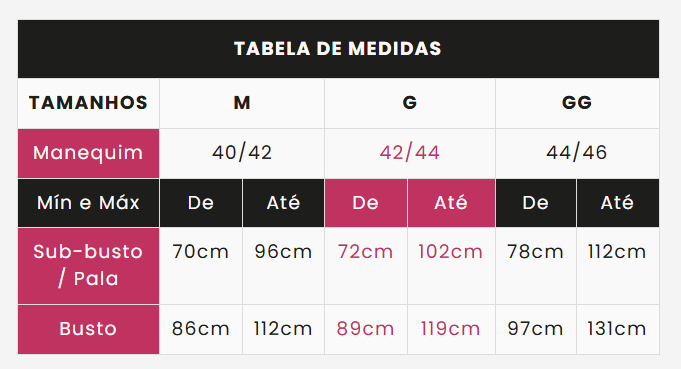Click the 70cm sub-busto value
Viewport: 681px width, 369px height.
coord(201,252)
